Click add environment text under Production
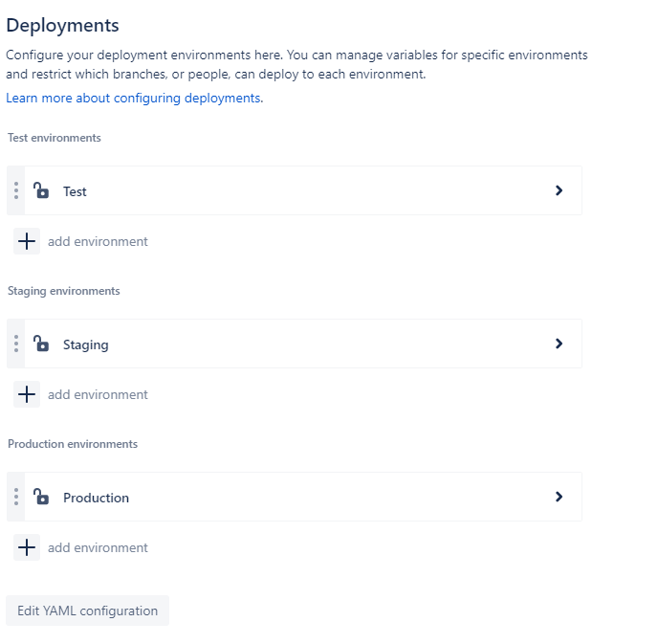658x644 pixels. 98,547
